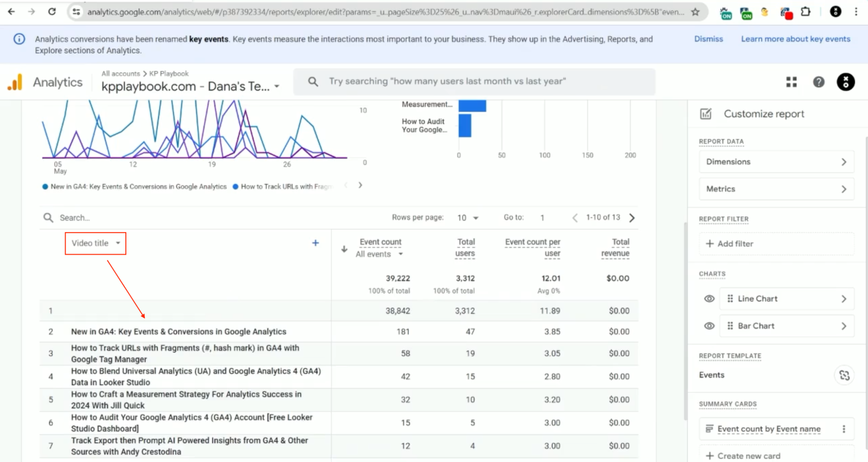868x462 pixels.
Task: Hide the Line Chart with eye icon
Action: pos(709,299)
